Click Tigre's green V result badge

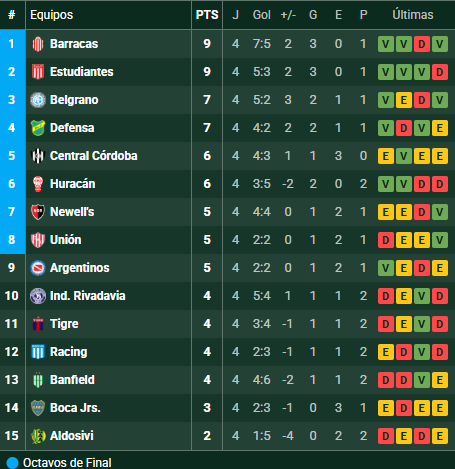point(422,324)
